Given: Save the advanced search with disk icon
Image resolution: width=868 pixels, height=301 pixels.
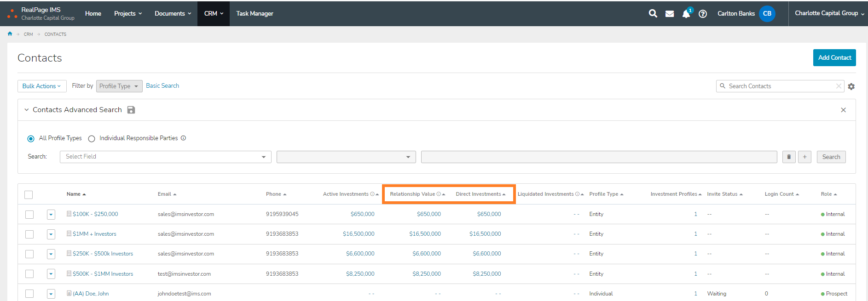Looking at the screenshot, I should tap(131, 110).
